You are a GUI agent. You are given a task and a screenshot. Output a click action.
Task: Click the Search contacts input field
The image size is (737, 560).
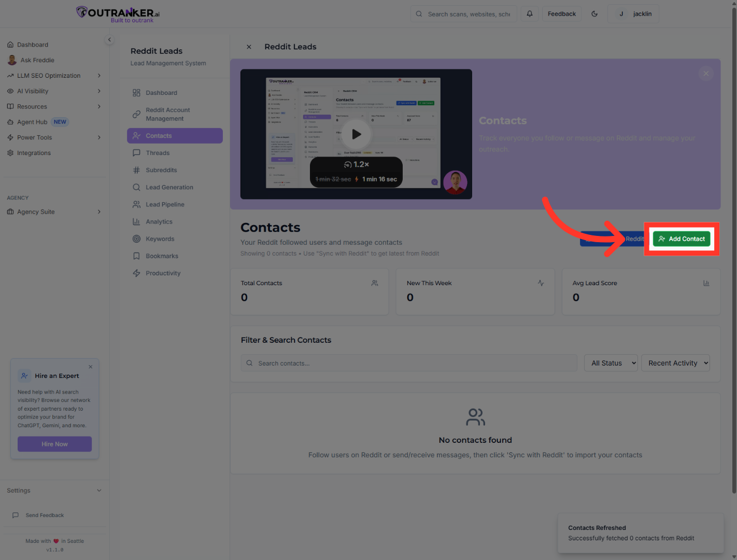coord(409,363)
